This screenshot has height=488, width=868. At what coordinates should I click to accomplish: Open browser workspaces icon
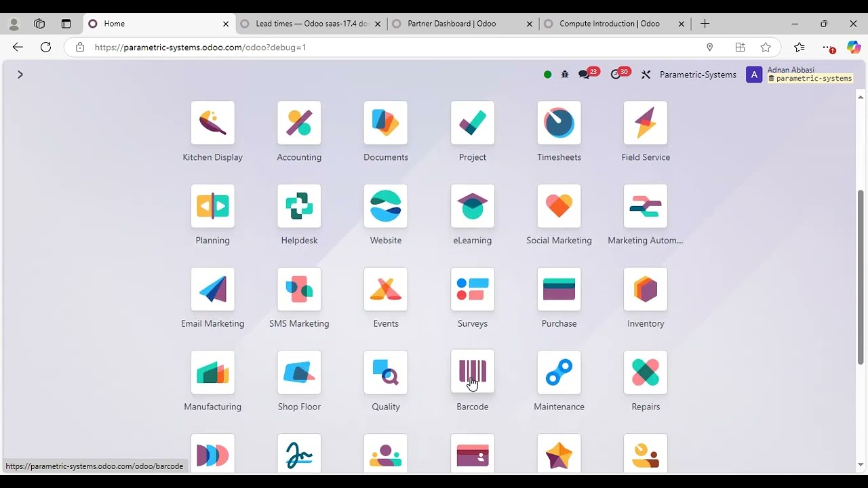(39, 24)
